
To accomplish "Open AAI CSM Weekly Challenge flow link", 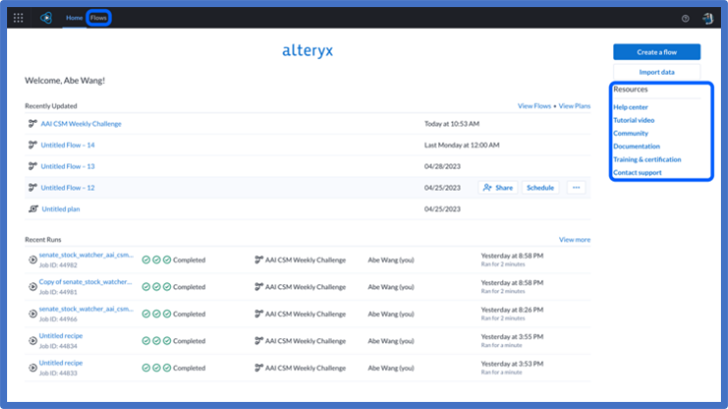I will [81, 124].
